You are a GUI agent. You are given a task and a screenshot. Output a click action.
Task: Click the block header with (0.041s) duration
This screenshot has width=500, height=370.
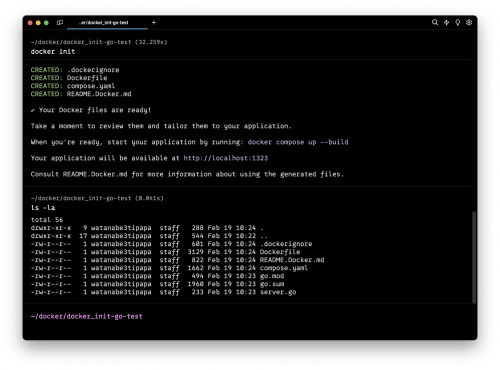pyautogui.click(x=97, y=198)
